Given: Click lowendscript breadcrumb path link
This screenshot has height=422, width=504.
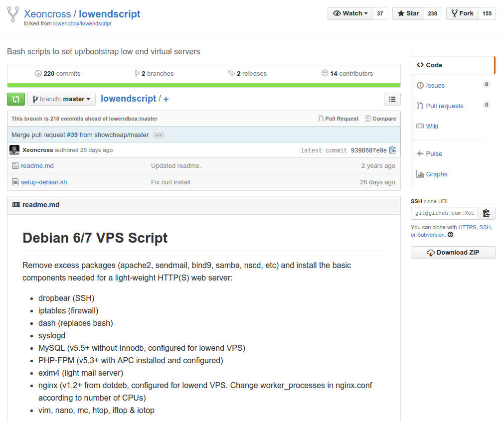Looking at the screenshot, I should coord(129,99).
